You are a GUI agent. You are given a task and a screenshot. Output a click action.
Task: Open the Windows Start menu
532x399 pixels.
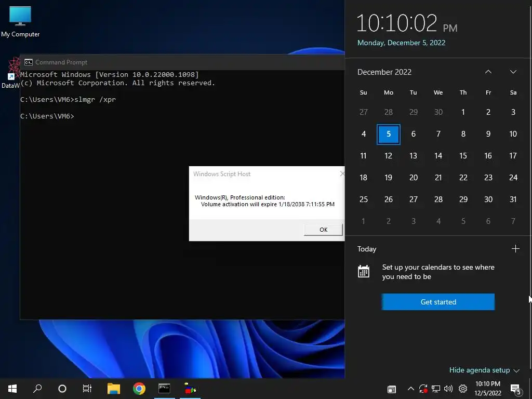point(12,389)
